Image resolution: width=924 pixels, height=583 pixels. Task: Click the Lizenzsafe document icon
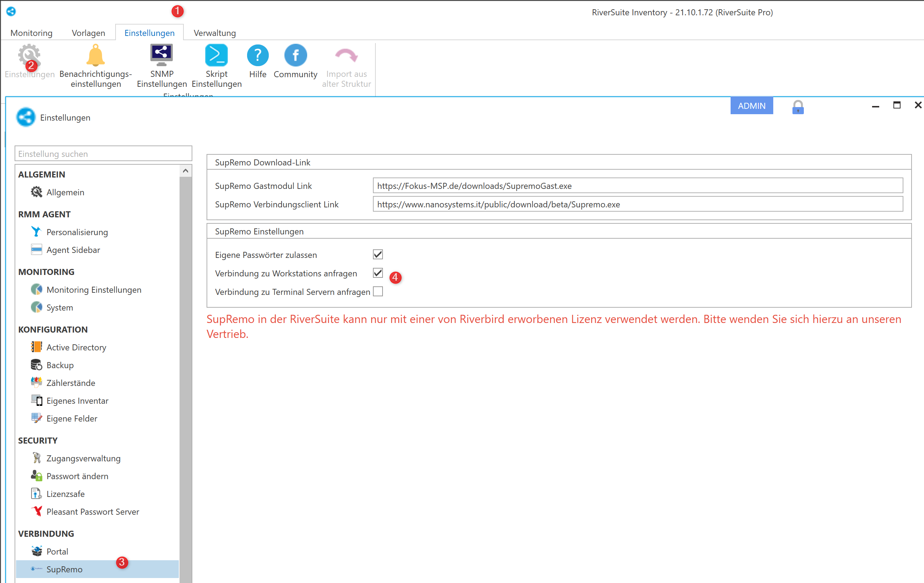(x=36, y=493)
